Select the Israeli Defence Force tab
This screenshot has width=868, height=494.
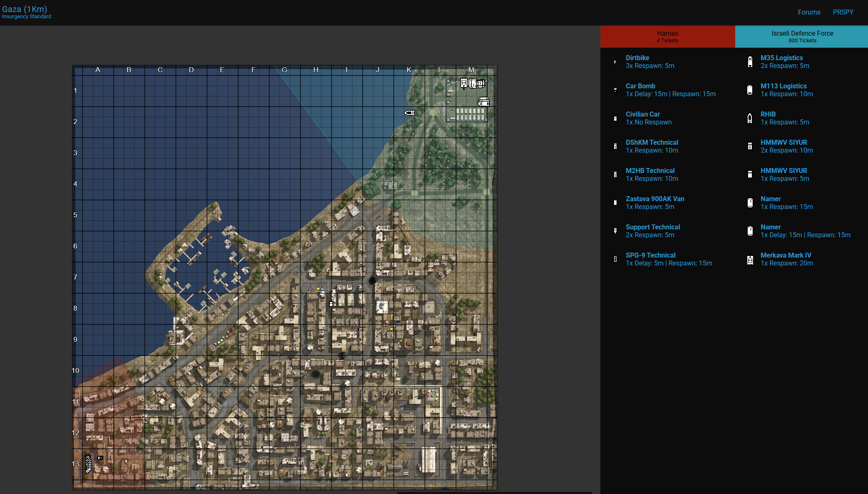click(802, 37)
